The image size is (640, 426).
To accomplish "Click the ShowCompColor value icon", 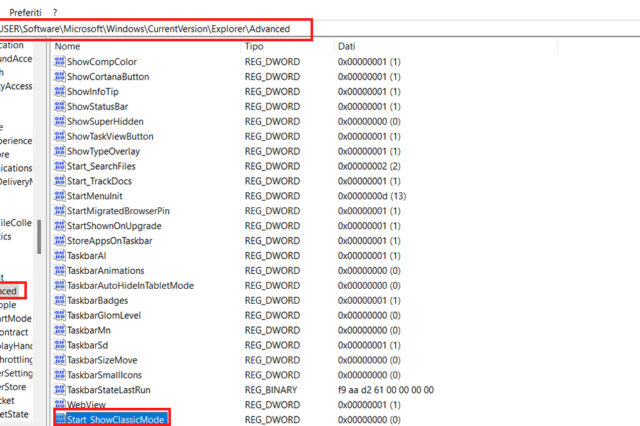I will pyautogui.click(x=60, y=62).
